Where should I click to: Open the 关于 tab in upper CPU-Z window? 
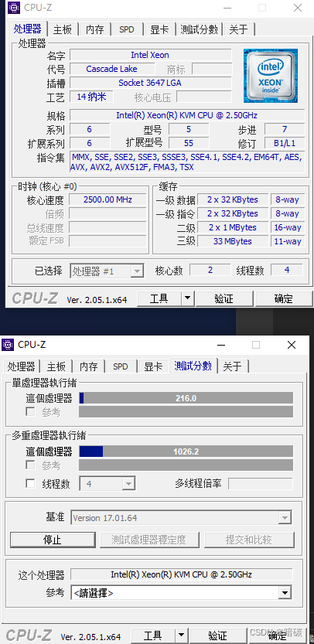(x=238, y=29)
